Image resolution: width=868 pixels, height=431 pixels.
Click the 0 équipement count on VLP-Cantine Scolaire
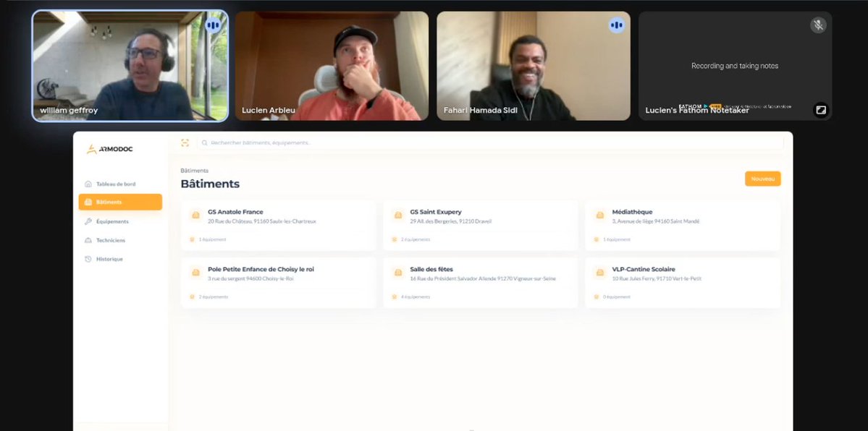point(617,297)
